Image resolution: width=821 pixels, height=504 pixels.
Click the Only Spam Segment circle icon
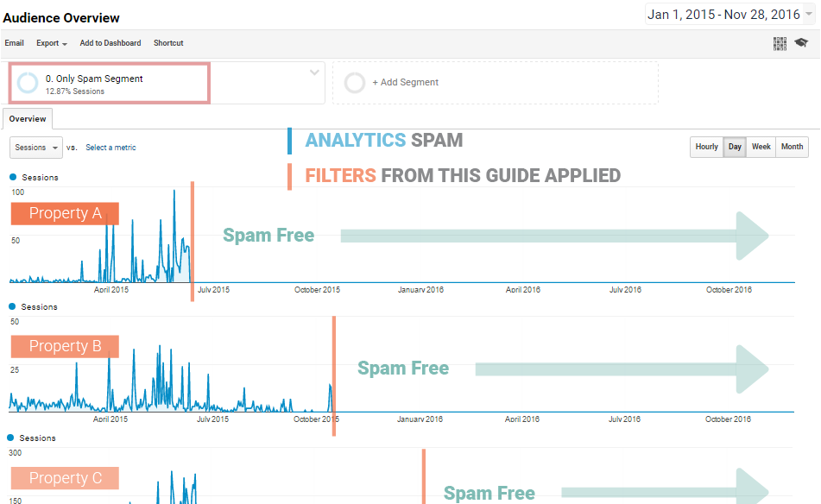click(x=28, y=83)
